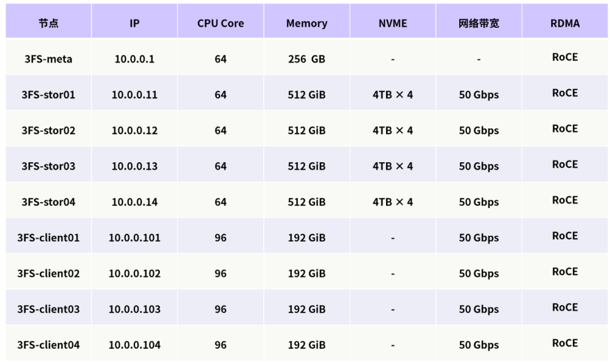613x364 pixels.
Task: Click the 网络带宽 column header
Action: [479, 23]
